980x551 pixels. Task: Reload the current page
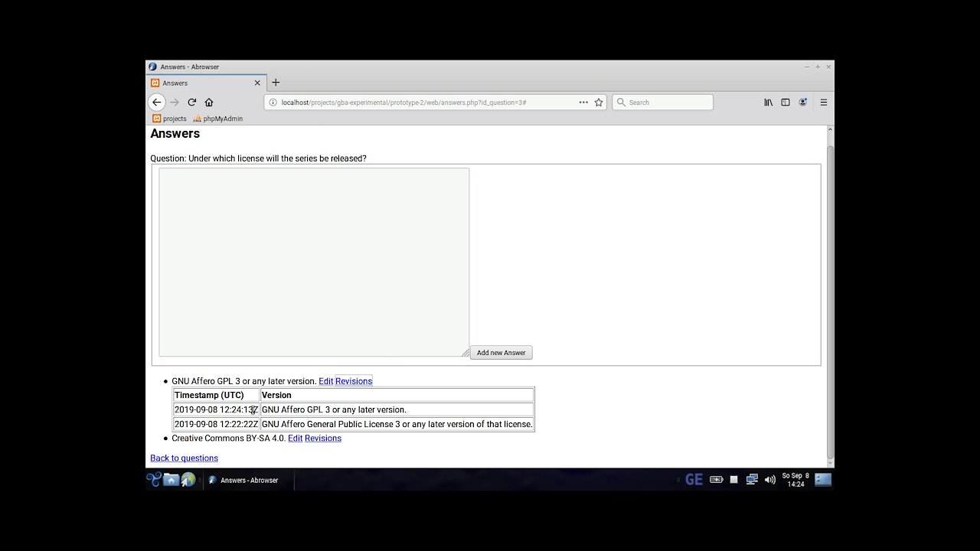192,102
